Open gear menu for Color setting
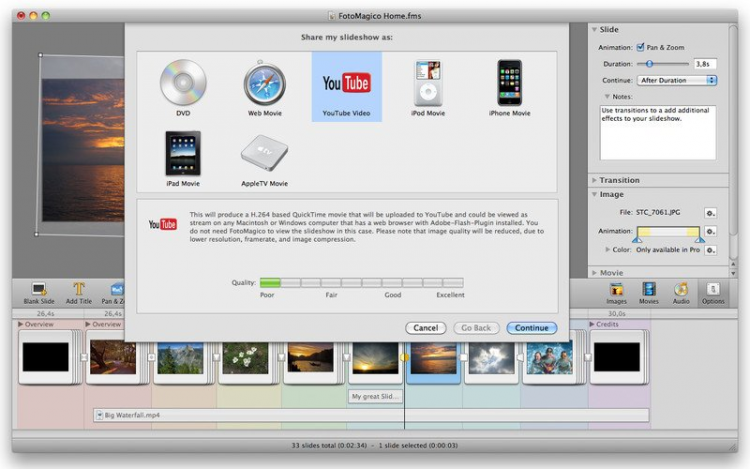The height and width of the screenshot is (469, 750). point(710,250)
